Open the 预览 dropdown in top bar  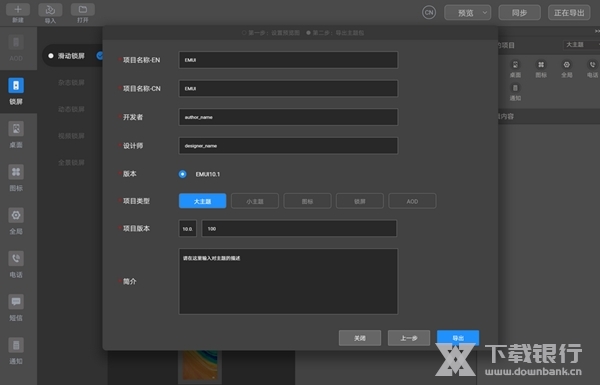[x=468, y=13]
